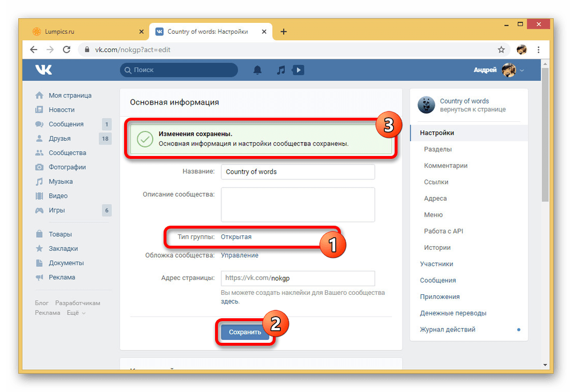Click the home icon beside Моя страница
The width and height of the screenshot is (572, 392).
pyautogui.click(x=39, y=95)
